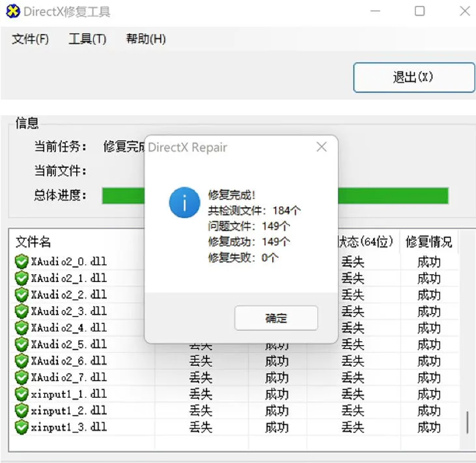This screenshot has height=463, width=476.
Task: Close the DirectX修复工具 main window
Action: pos(465,11)
